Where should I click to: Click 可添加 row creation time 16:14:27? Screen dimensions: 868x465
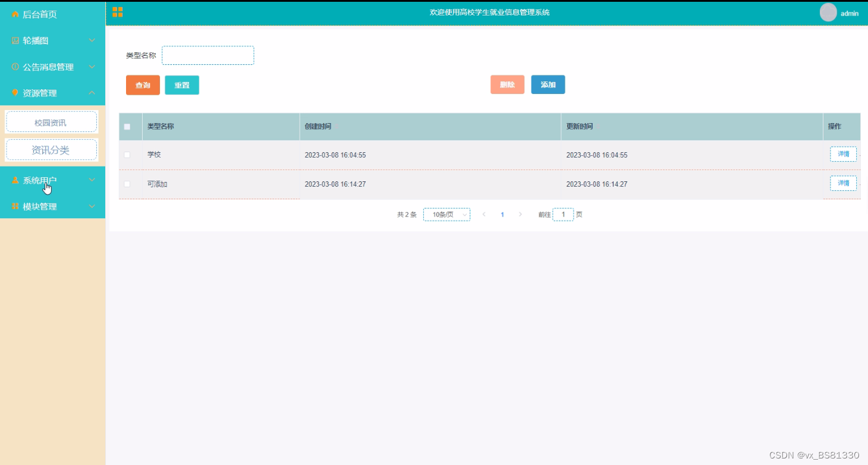tap(335, 184)
